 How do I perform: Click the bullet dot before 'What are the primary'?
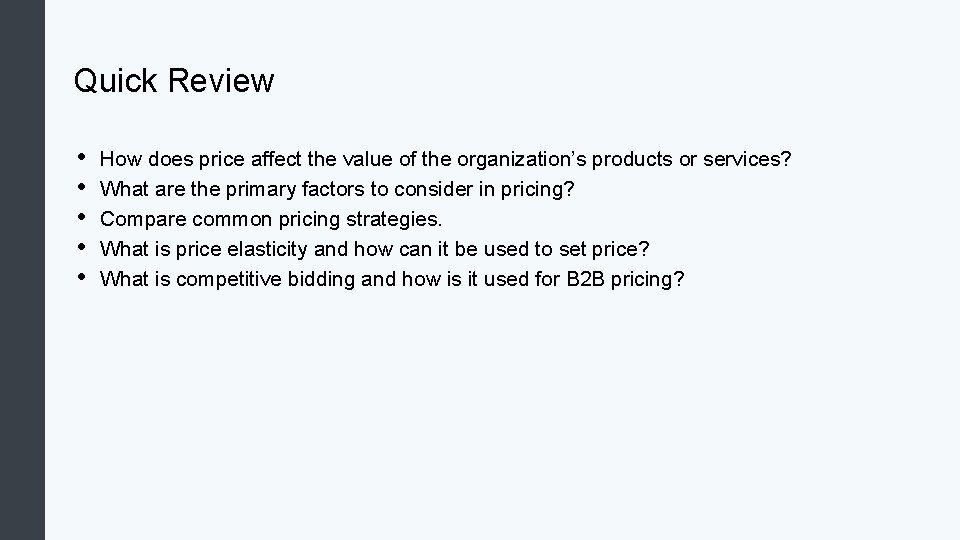(x=81, y=187)
